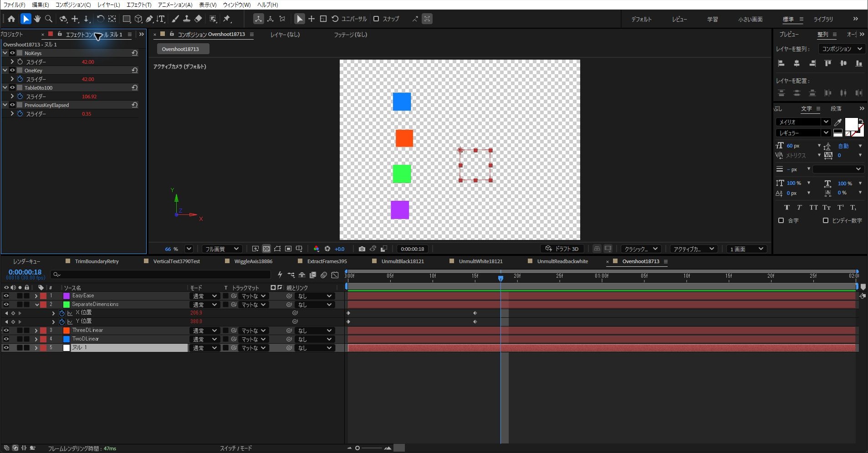Click the Overshoot18713 breadcrumb button

click(180, 49)
